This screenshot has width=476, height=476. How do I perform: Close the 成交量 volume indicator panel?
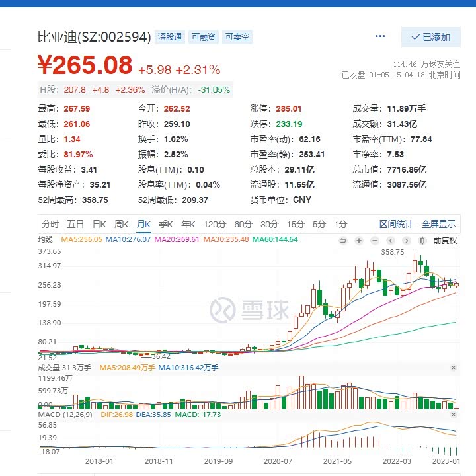[454, 367]
